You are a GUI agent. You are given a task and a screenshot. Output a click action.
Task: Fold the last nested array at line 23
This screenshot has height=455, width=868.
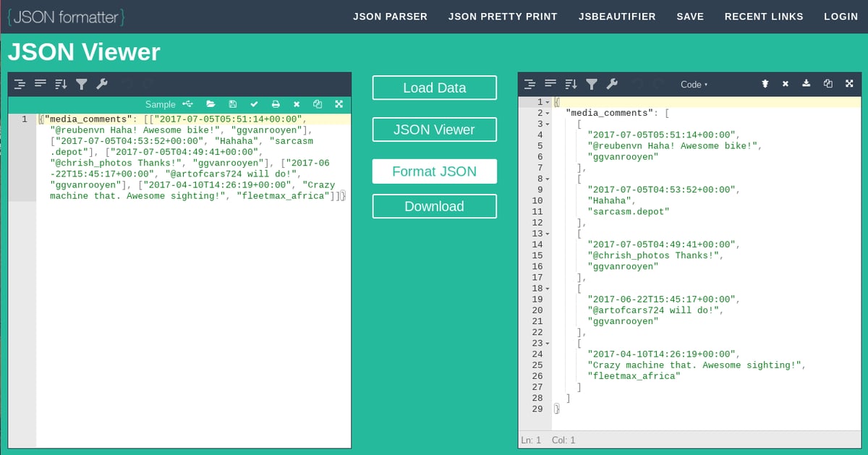548,343
